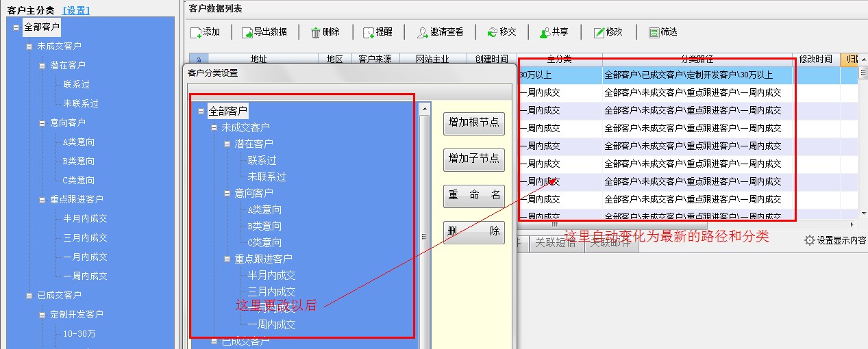Sort by the 地区 column header
Viewport: 868px width, 349px height.
[x=335, y=60]
